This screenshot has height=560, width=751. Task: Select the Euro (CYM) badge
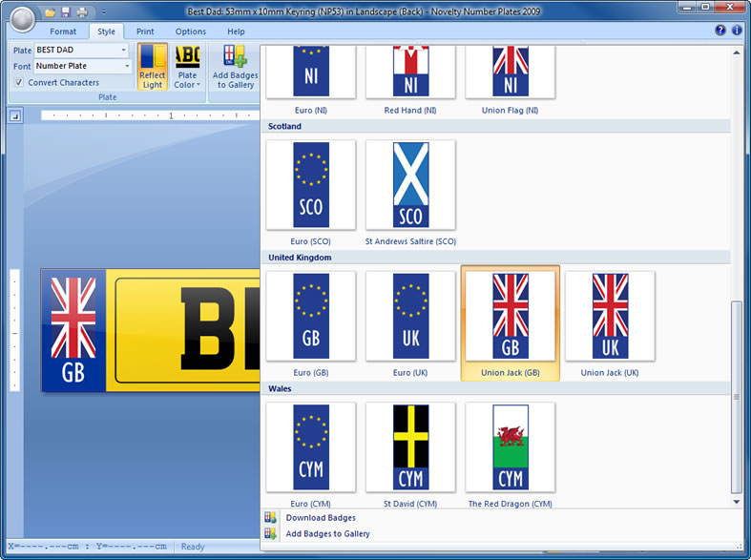point(311,455)
